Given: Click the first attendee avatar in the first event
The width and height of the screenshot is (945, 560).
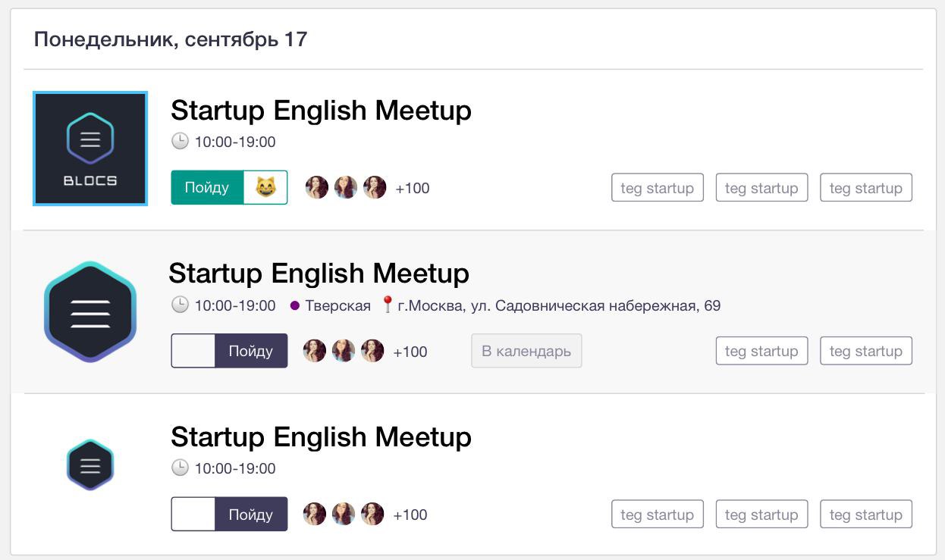Looking at the screenshot, I should [317, 187].
